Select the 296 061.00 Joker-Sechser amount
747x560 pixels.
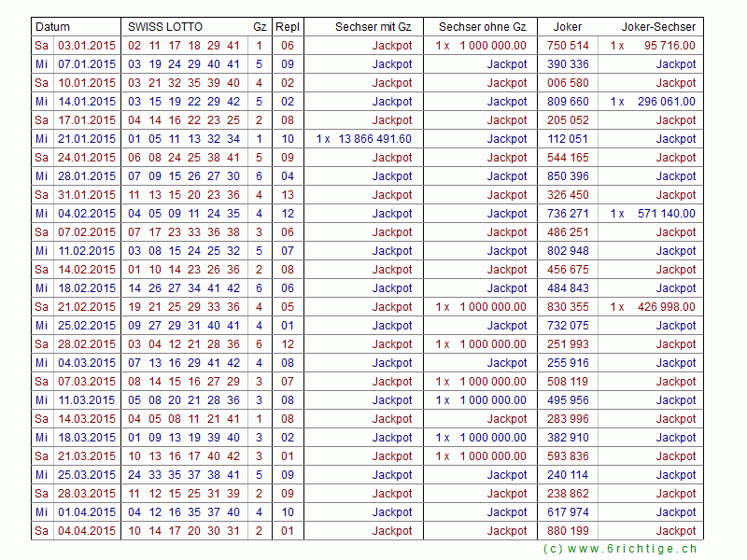click(665, 102)
